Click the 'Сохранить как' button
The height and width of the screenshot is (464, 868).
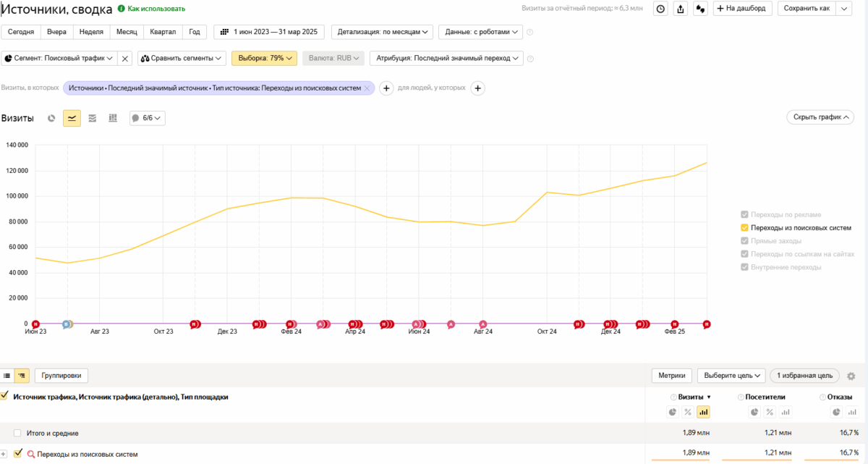807,9
